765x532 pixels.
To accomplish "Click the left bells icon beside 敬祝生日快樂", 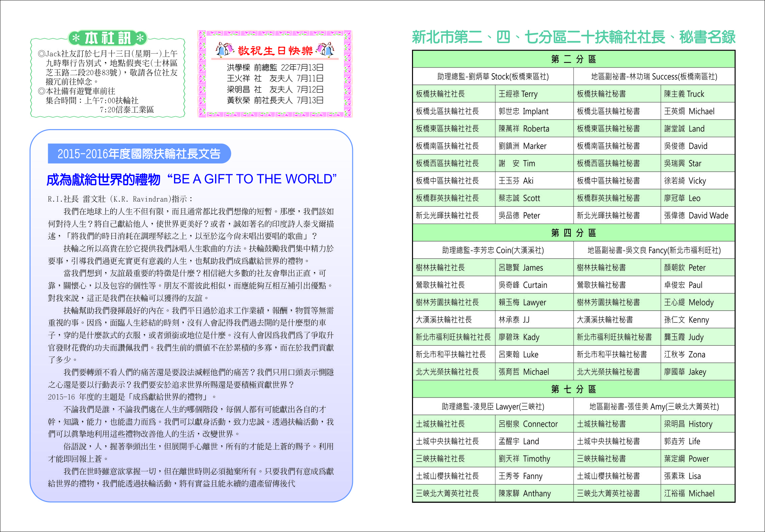I will pos(225,50).
